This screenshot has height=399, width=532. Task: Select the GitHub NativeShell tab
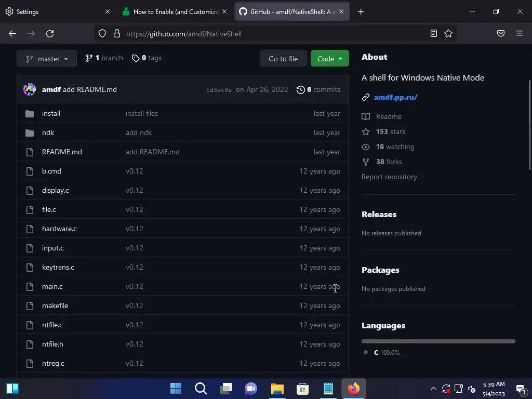pos(292,11)
